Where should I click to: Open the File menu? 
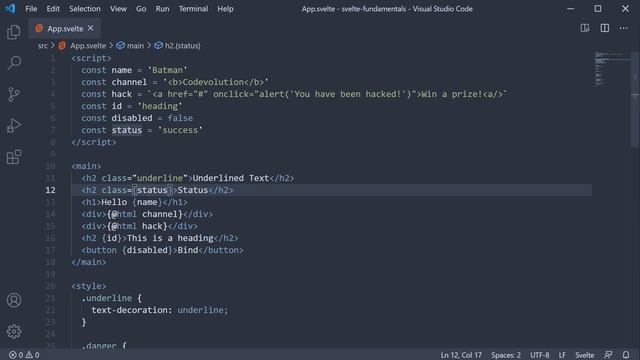31,9
